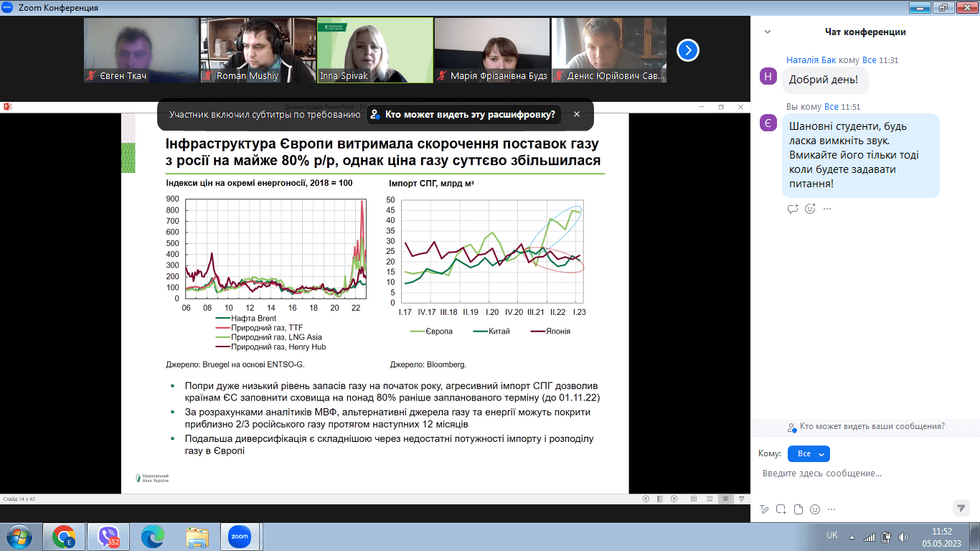Open Google Chrome from taskbar
The image size is (980, 551).
(x=64, y=537)
